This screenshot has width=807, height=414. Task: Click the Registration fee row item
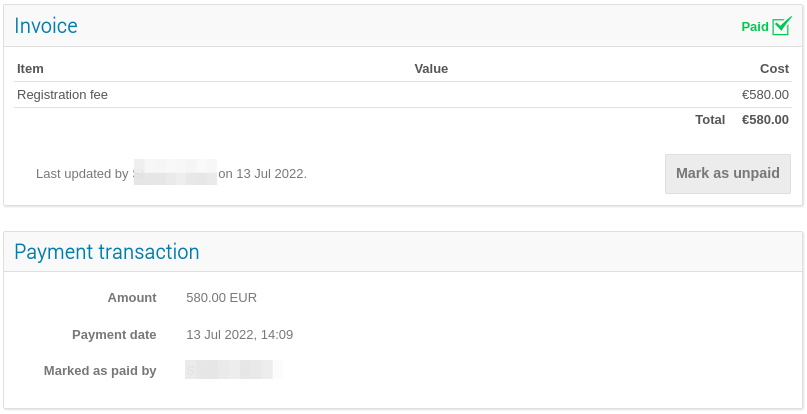63,95
